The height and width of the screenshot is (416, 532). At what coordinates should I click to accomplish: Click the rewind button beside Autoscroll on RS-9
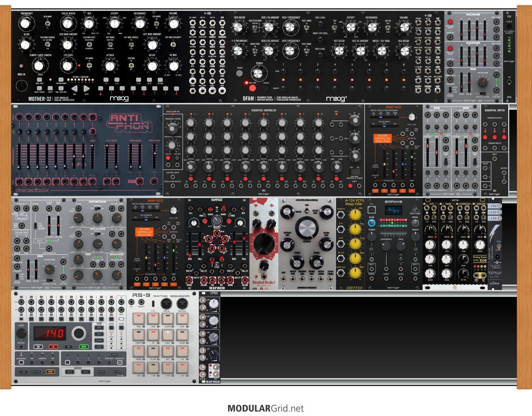point(32,362)
